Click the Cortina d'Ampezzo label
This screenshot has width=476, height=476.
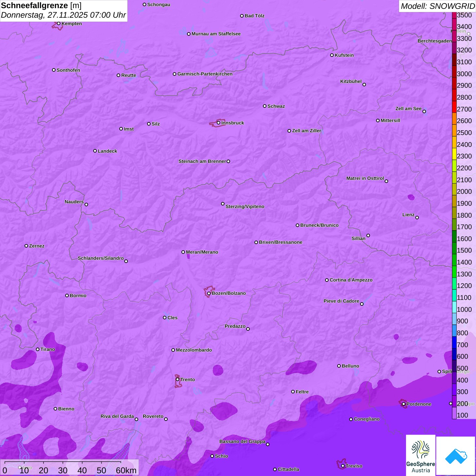tap(351, 280)
